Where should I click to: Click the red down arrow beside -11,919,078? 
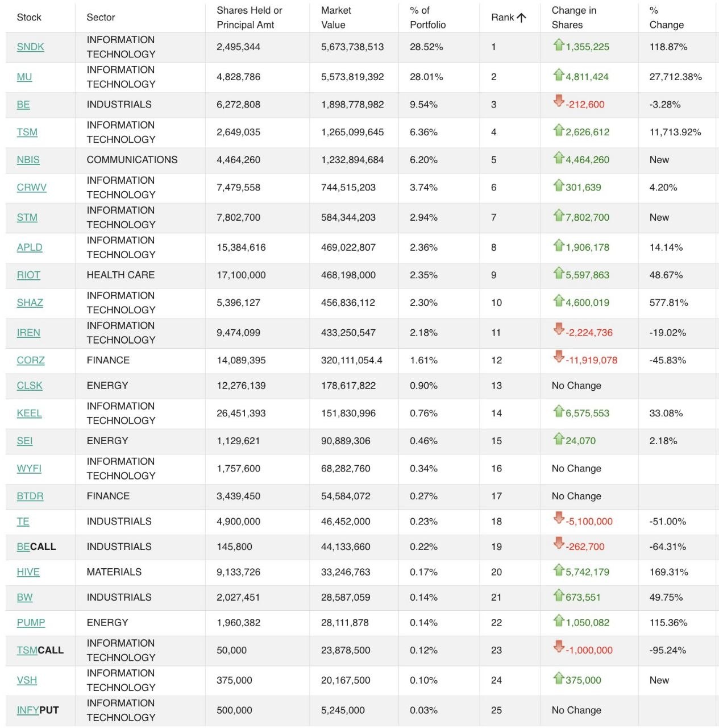pos(559,357)
